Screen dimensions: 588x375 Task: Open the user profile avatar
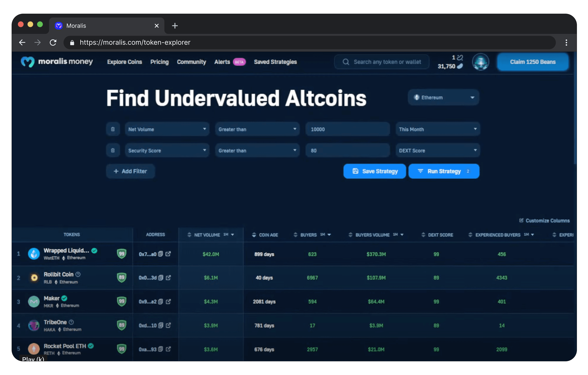(480, 62)
